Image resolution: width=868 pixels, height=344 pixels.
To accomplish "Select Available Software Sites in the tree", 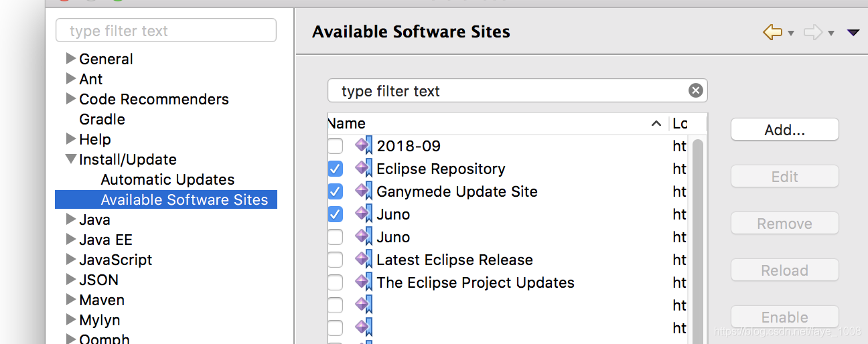I will [184, 199].
